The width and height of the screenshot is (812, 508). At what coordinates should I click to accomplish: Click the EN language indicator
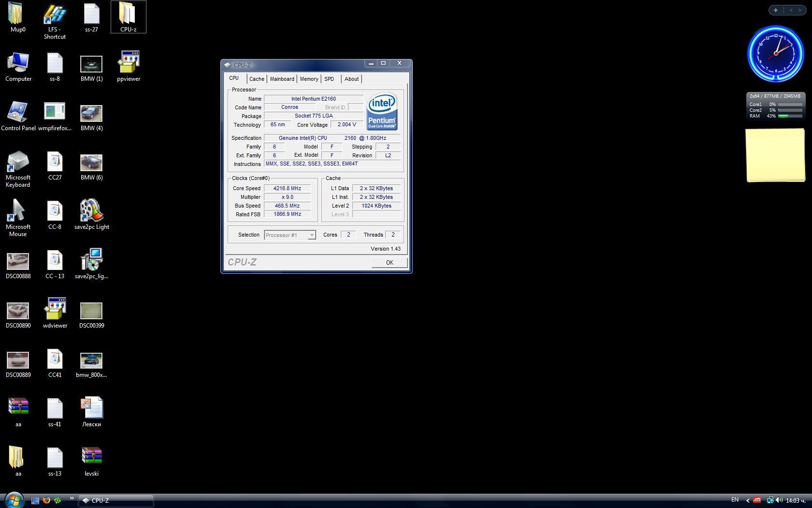(x=735, y=500)
